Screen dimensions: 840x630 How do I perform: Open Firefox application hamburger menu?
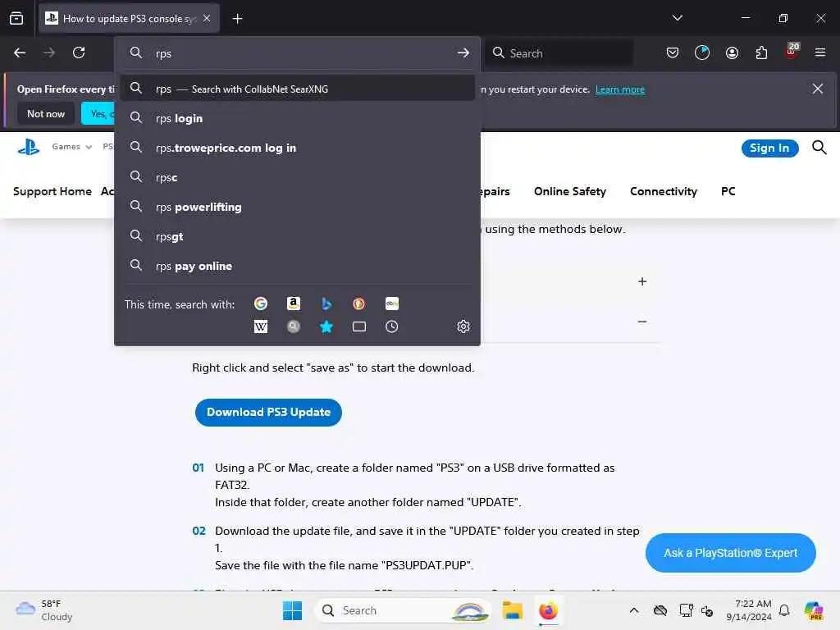coord(820,52)
